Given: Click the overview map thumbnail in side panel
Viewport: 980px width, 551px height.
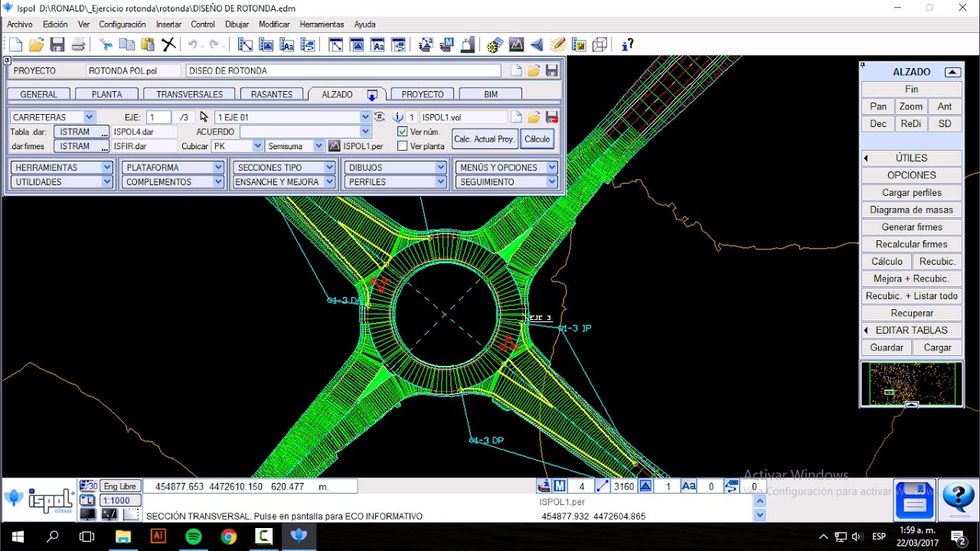Looking at the screenshot, I should [911, 384].
